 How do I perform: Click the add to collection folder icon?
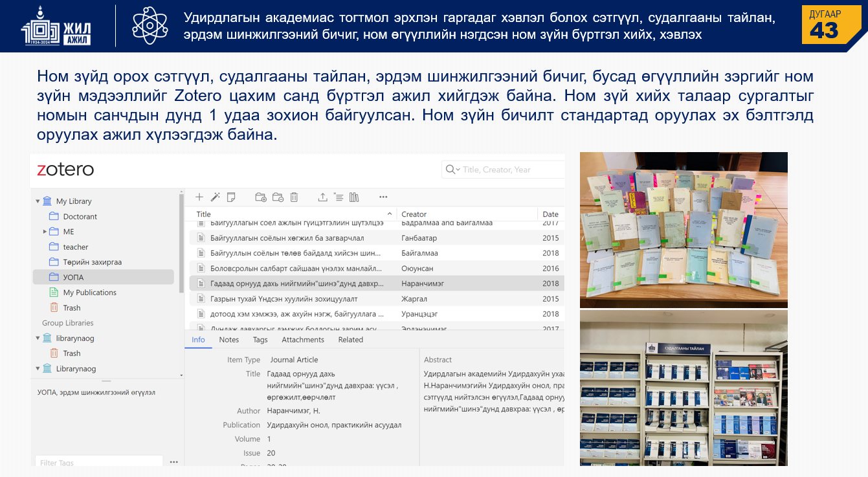click(261, 197)
